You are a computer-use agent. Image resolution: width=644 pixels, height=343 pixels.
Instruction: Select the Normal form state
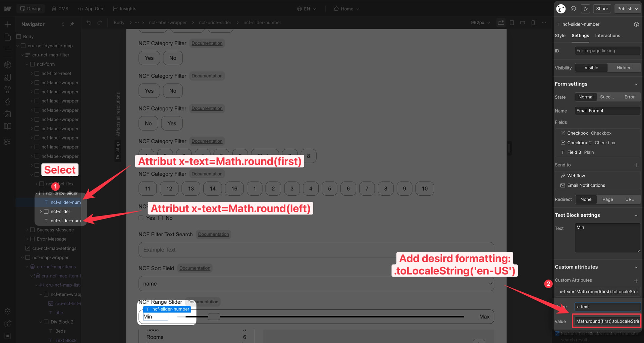point(586,97)
